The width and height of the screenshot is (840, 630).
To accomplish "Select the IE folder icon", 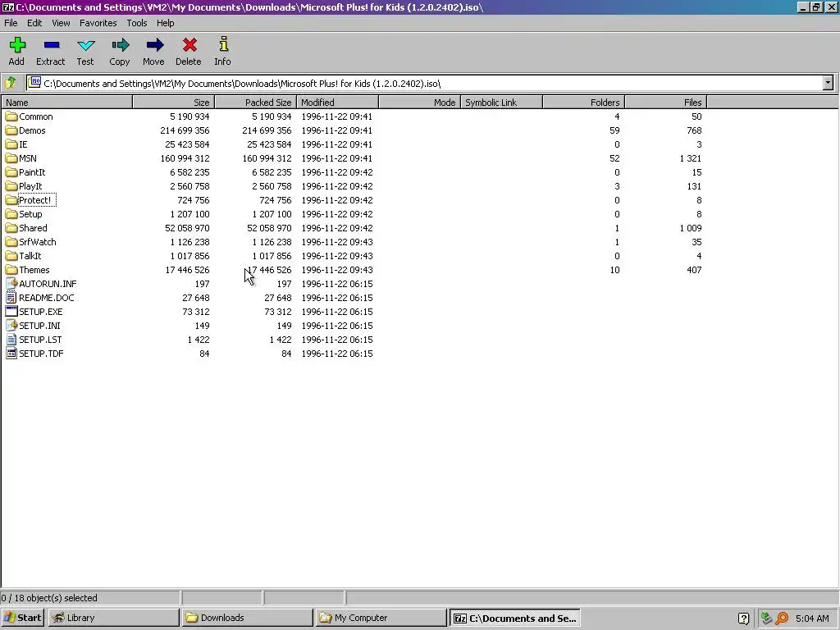I will (x=11, y=144).
